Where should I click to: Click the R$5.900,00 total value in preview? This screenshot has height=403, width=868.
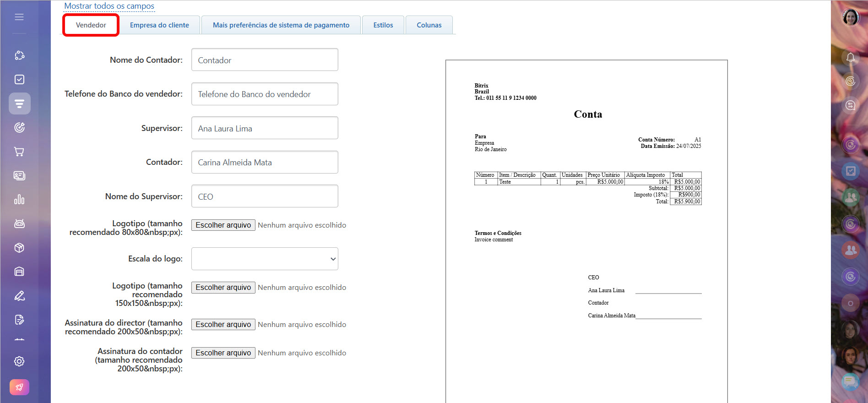tap(687, 201)
